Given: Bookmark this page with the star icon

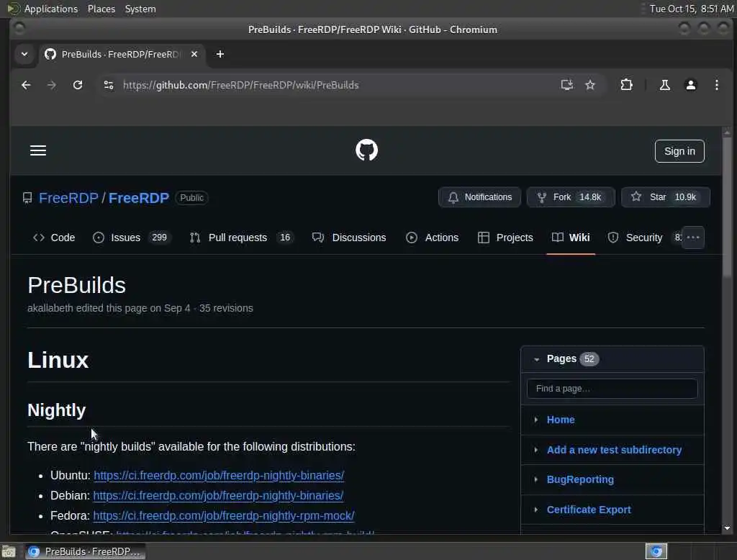Looking at the screenshot, I should 590,85.
